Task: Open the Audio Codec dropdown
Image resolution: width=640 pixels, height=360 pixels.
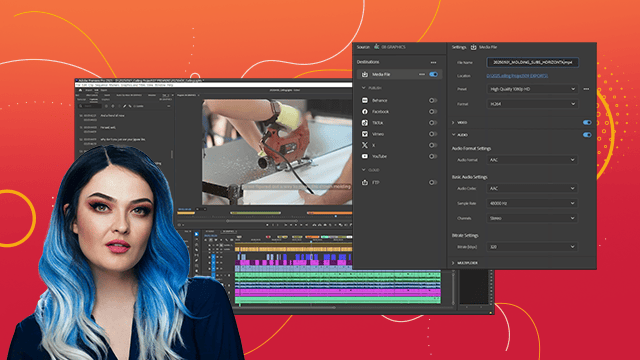Action: [x=532, y=189]
